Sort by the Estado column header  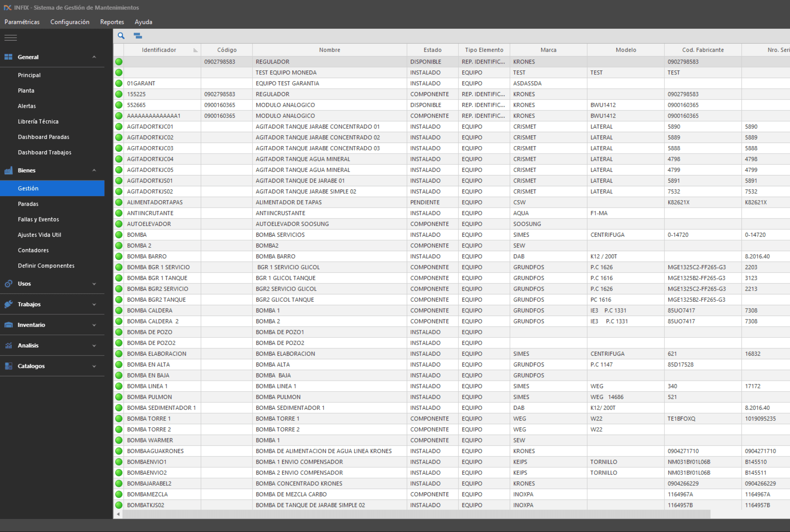pos(432,50)
